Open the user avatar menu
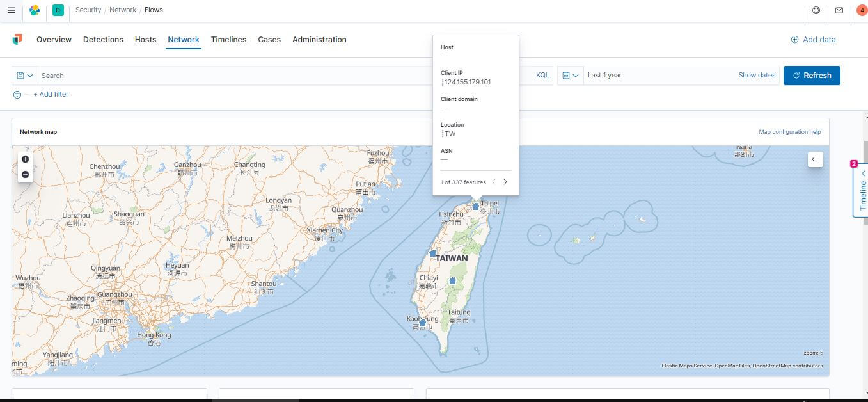The height and width of the screenshot is (402, 868). pos(860,10)
